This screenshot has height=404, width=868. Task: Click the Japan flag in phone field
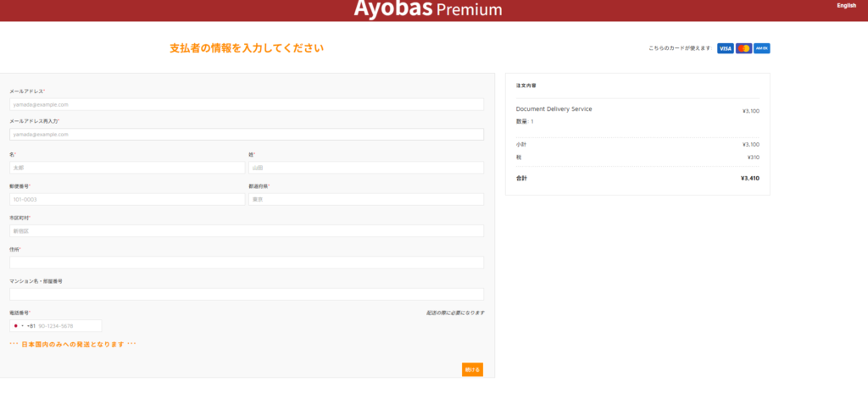coord(15,326)
